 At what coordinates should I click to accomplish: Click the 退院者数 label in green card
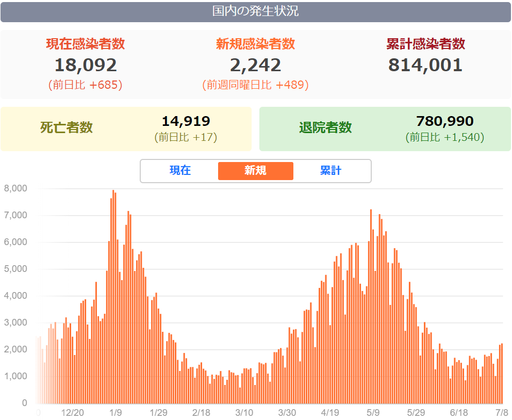pyautogui.click(x=325, y=127)
